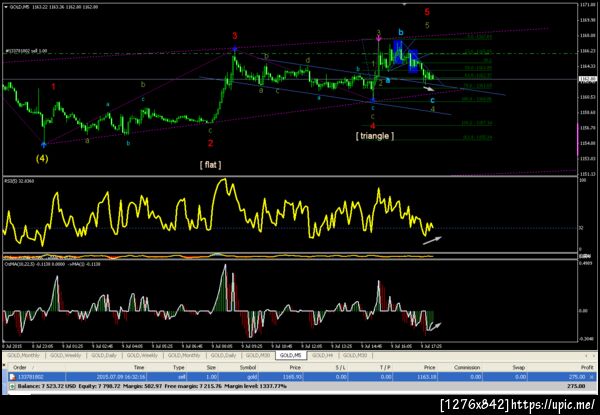Click the '#133781802 sell 1.00' order line label
600x415 pixels.
[x=26, y=50]
